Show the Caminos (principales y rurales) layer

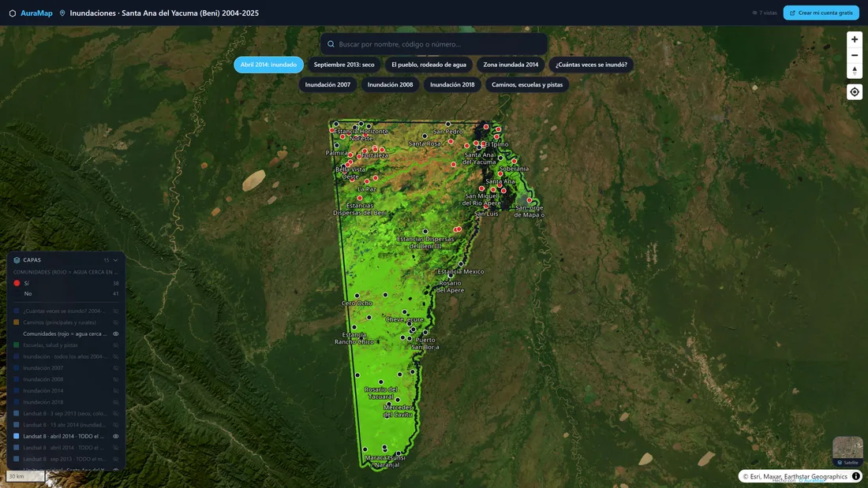tap(116, 322)
